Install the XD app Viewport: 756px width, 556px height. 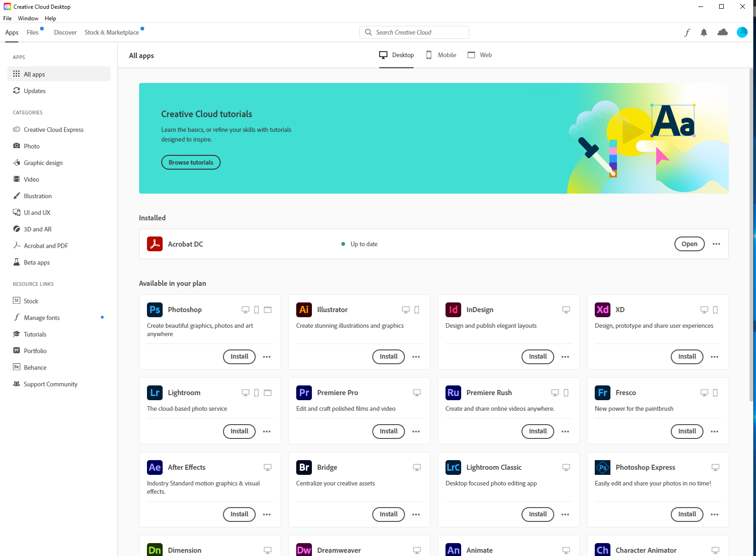[x=687, y=357]
